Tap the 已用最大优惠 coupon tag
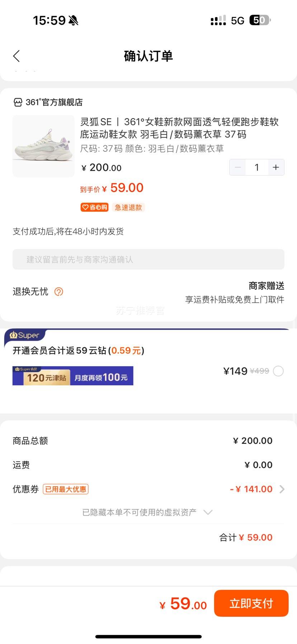This screenshot has width=297, height=644. (66, 489)
